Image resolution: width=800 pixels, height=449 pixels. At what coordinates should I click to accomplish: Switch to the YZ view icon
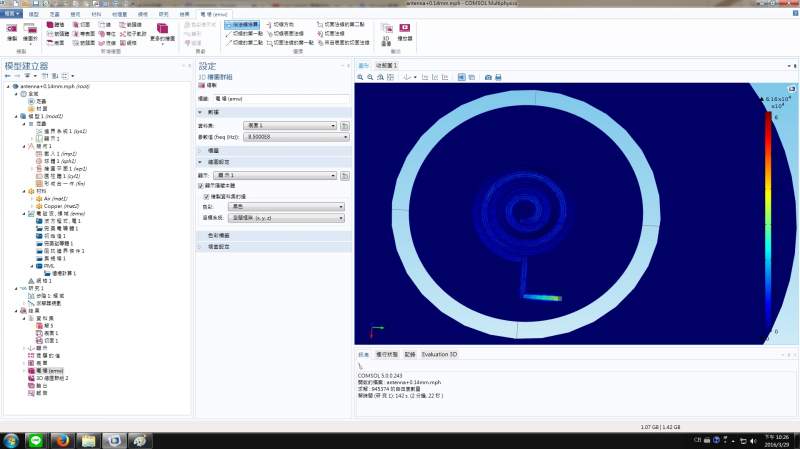pyautogui.click(x=435, y=77)
